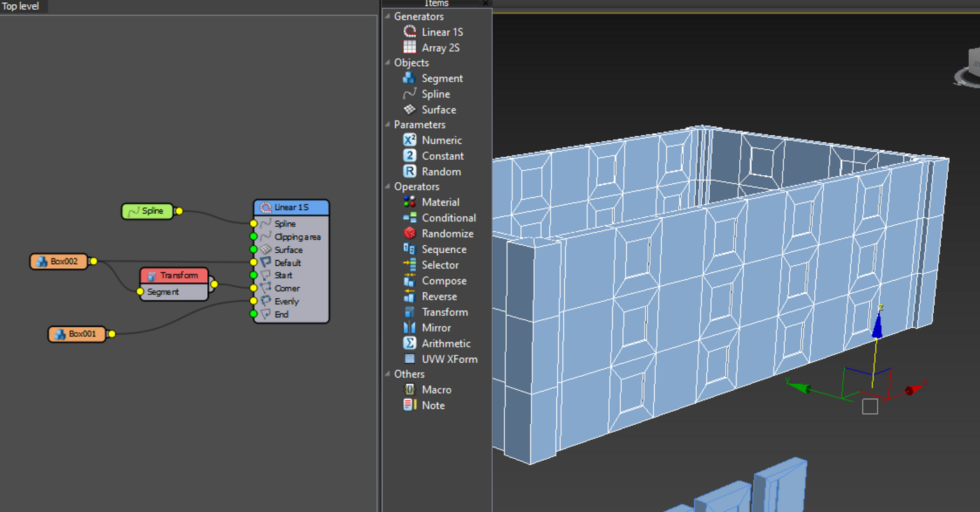
Task: Choose the Arithmetic operator icon
Action: (410, 343)
